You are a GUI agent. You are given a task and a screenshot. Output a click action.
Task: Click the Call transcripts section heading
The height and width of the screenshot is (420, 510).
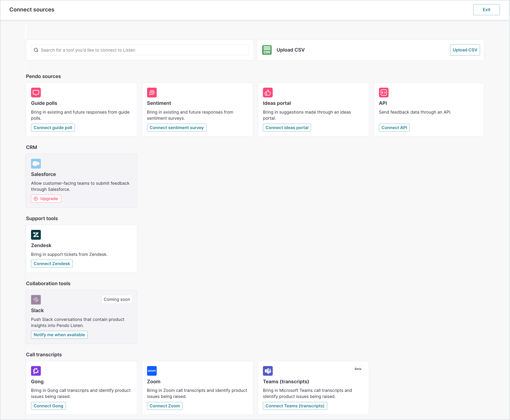pos(44,355)
